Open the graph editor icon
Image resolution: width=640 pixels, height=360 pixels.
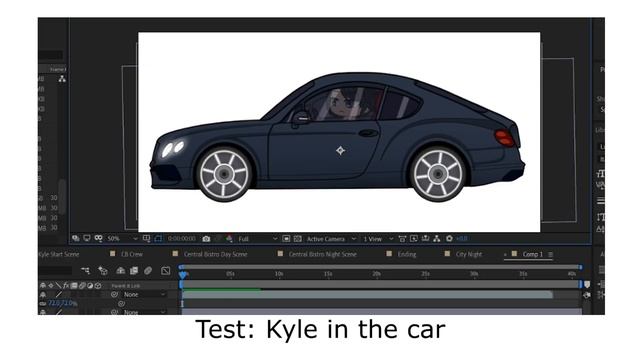tap(165, 271)
